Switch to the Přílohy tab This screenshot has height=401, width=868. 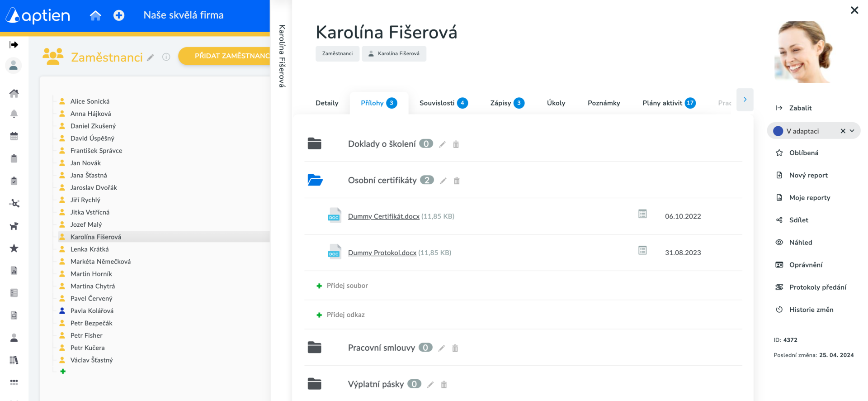pos(379,103)
